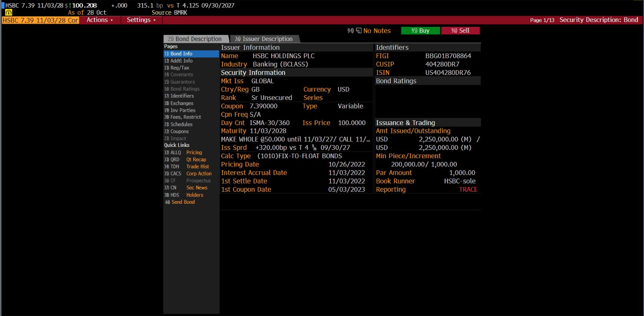Click the red TRACE reporting value
The width and height of the screenshot is (644, 316).
click(468, 189)
